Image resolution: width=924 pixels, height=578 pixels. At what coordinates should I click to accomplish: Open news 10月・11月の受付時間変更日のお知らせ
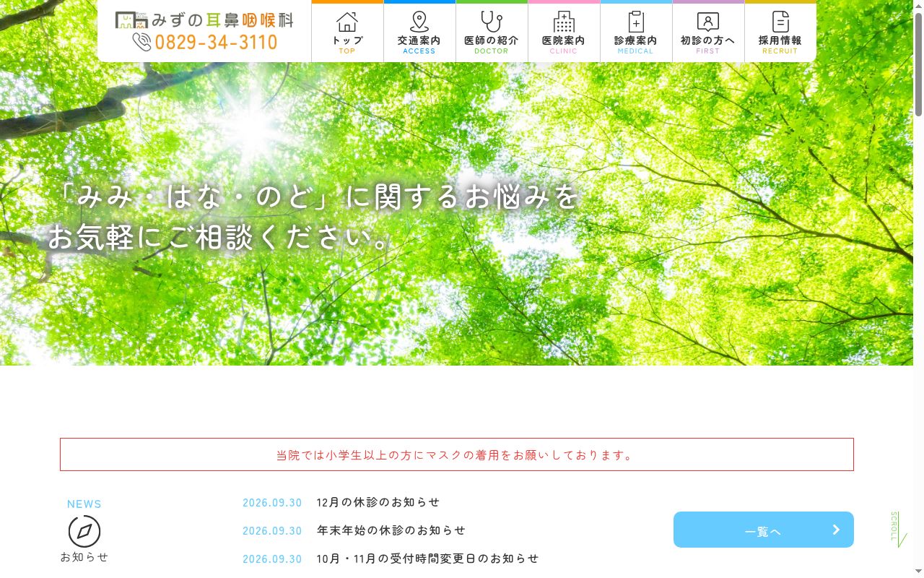point(428,558)
